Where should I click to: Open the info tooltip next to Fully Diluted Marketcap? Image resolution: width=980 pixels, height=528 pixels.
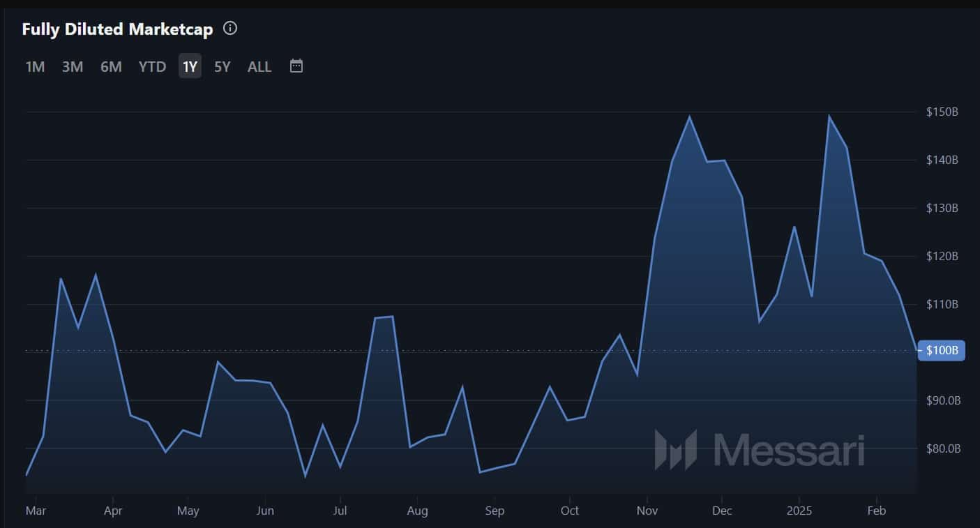coord(230,29)
